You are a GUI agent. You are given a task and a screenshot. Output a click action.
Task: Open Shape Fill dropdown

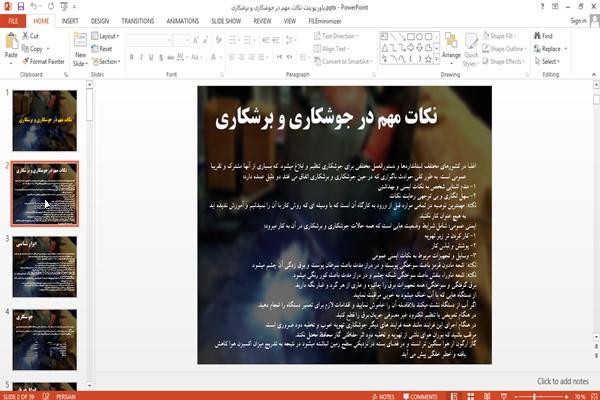point(499,36)
